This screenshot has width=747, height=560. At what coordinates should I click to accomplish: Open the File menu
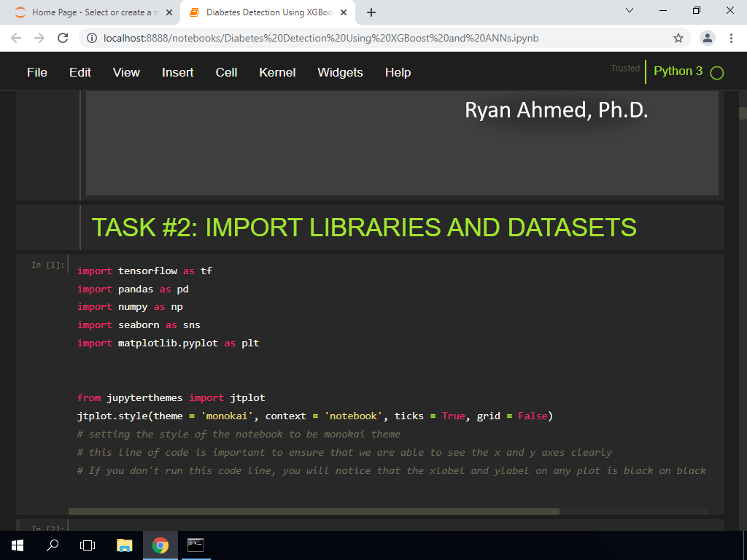tap(37, 72)
